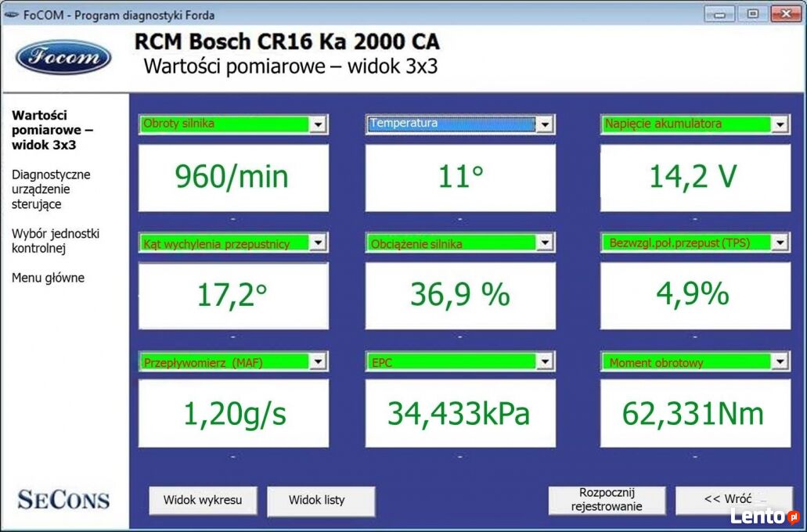This screenshot has height=532, width=807.
Task: Return to Menu główne
Action: pos(48,278)
